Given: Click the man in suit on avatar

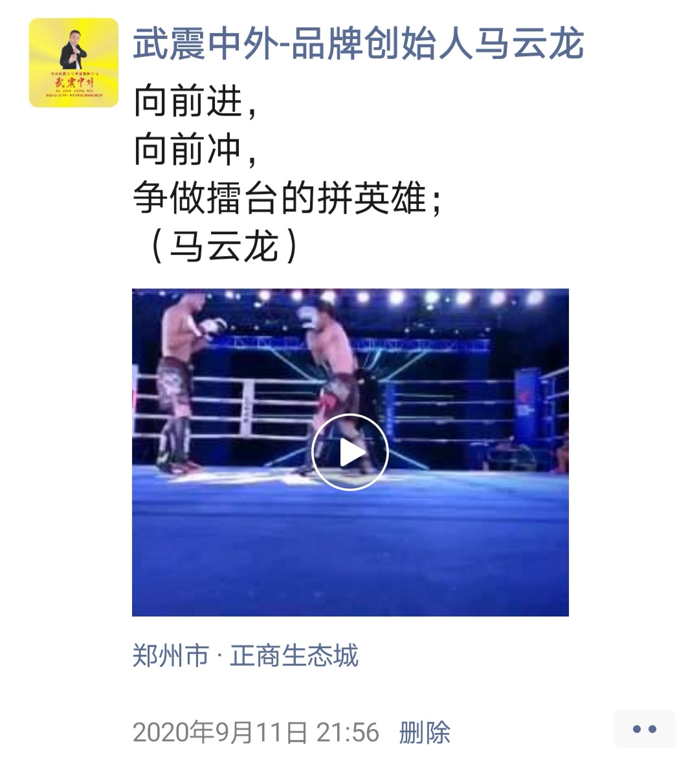Looking at the screenshot, I should pos(74,49).
